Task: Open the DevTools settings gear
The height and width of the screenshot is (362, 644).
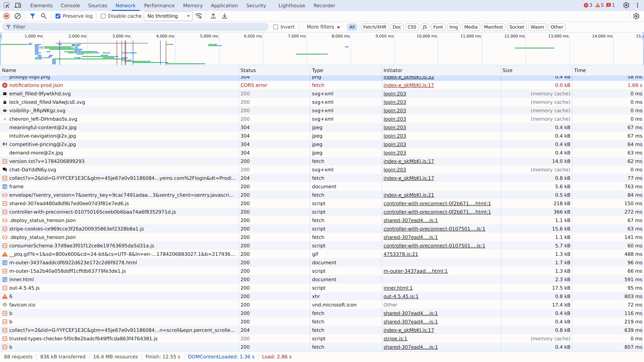Action: click(626, 5)
